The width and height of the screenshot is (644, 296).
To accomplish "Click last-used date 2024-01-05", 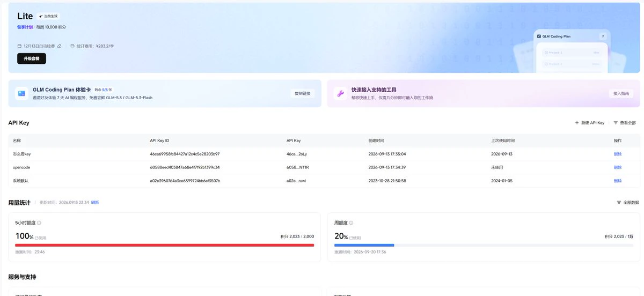I will [501, 181].
